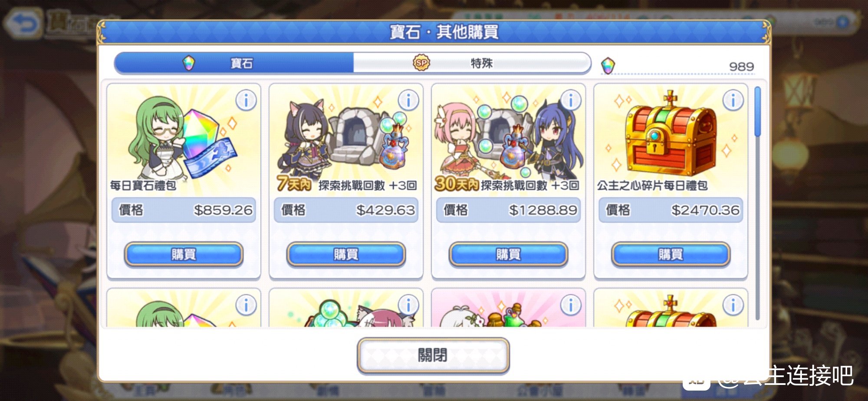Buy the 公主之心碎片每日禮包 for $2470.36

(x=671, y=254)
